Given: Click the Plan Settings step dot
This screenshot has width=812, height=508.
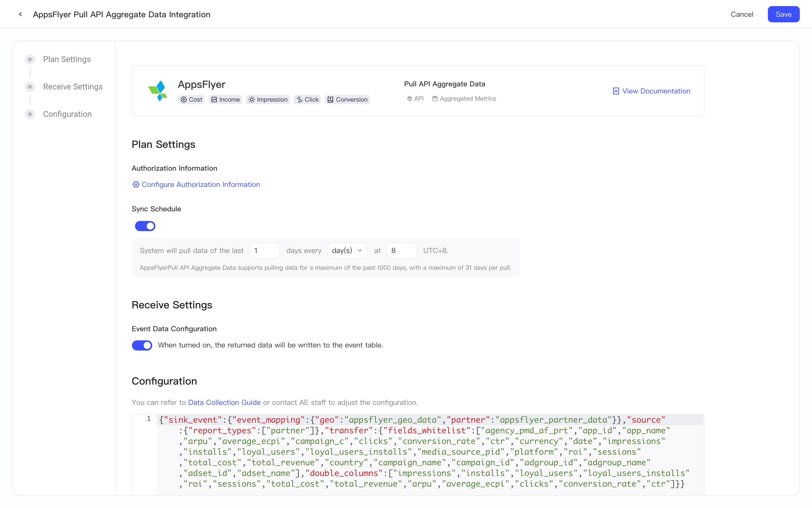Looking at the screenshot, I should pos(30,59).
